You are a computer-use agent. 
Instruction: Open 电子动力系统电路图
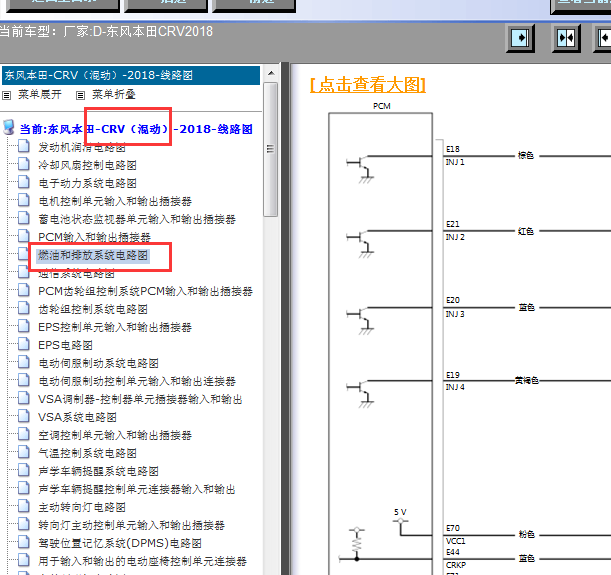[x=87, y=183]
